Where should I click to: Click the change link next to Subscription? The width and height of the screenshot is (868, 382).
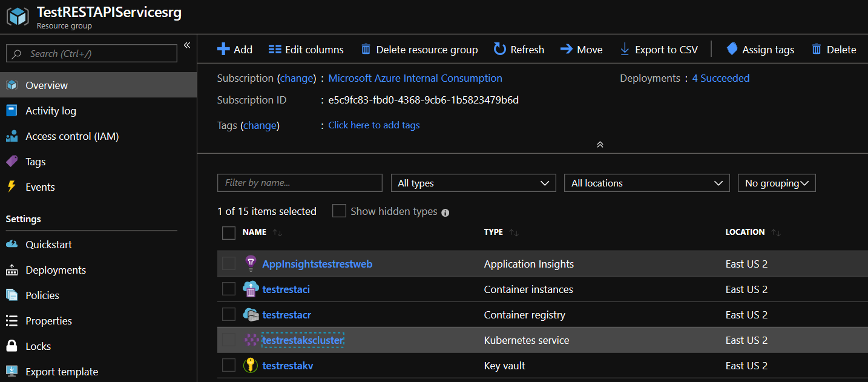click(x=296, y=78)
